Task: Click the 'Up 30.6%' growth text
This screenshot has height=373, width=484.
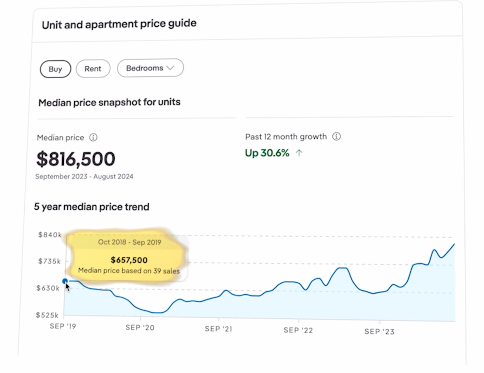Action: [267, 153]
